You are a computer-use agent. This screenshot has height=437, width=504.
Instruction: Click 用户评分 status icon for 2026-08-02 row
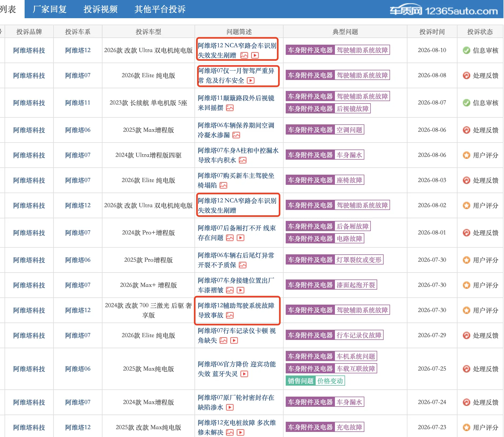466,205
